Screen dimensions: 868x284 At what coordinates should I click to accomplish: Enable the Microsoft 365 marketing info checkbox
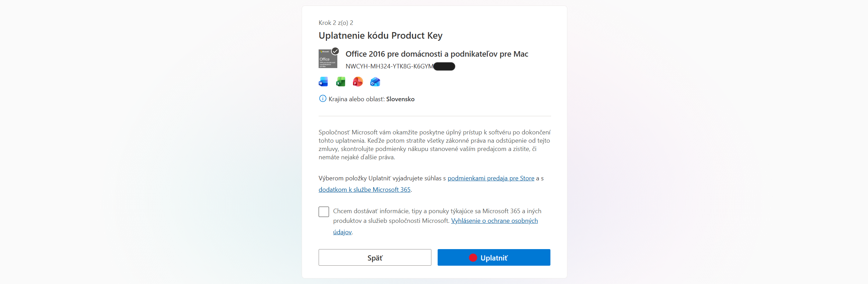point(324,212)
